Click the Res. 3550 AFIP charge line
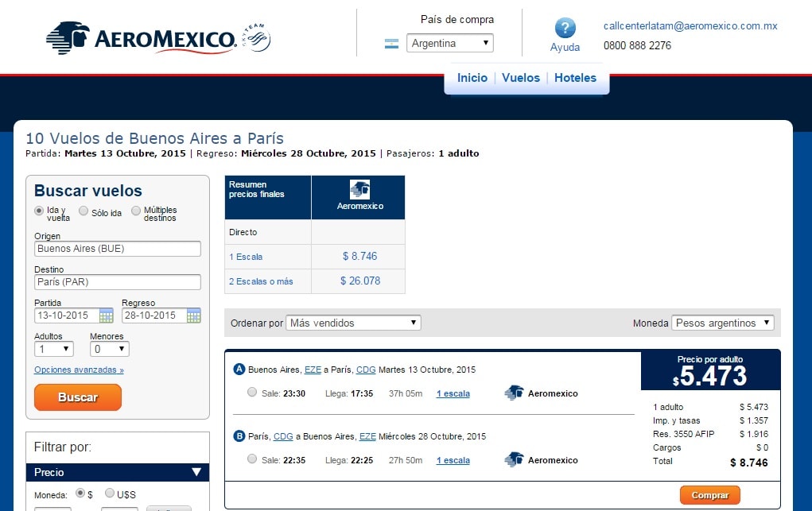 tap(710, 434)
